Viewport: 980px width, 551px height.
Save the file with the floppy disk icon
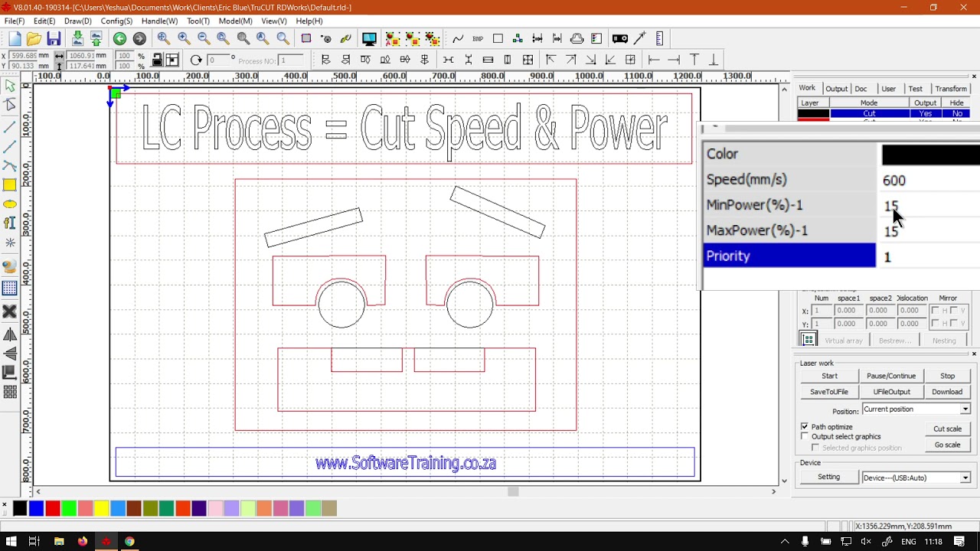(54, 39)
